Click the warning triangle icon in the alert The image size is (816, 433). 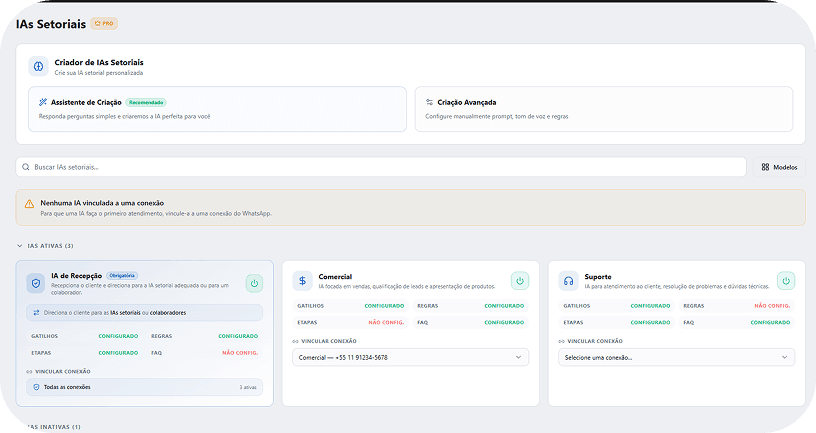[x=30, y=204]
